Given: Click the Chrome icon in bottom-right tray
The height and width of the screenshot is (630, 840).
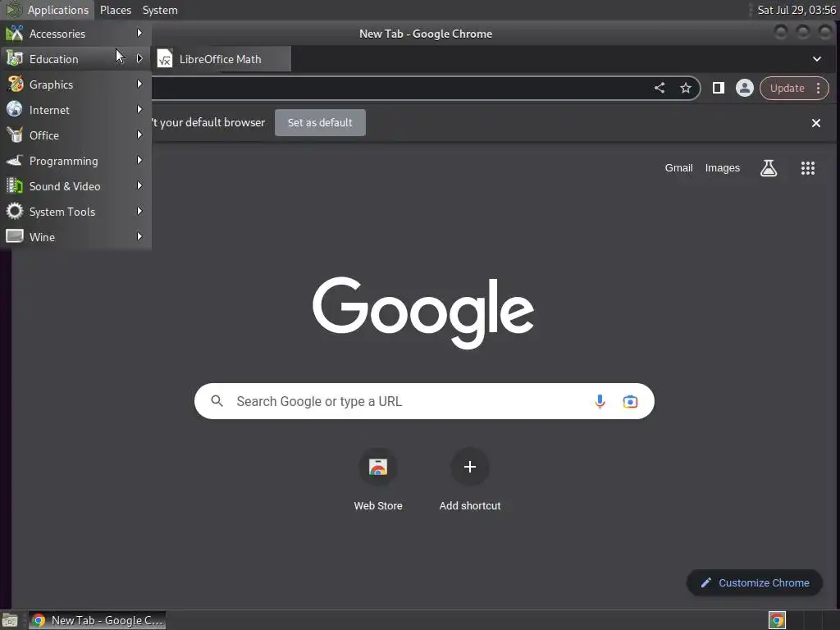Looking at the screenshot, I should (x=777, y=620).
